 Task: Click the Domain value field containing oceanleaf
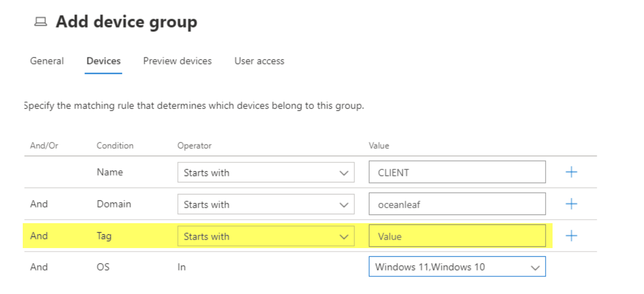point(457,204)
